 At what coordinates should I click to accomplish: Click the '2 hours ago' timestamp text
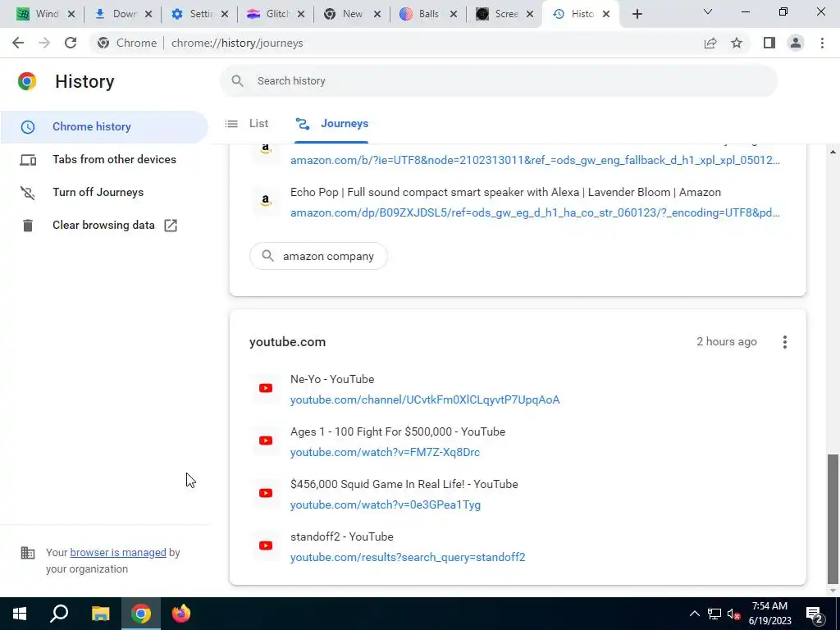[x=727, y=342]
